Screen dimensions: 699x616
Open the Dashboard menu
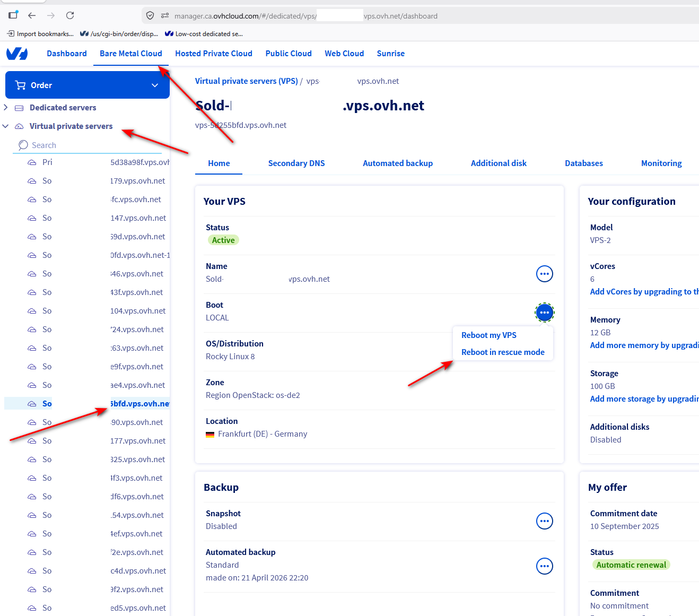67,54
